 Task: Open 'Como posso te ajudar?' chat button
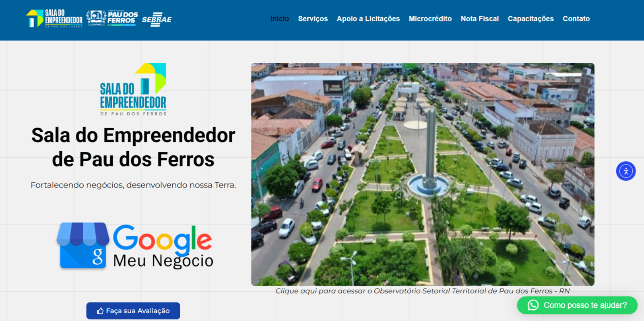click(577, 305)
